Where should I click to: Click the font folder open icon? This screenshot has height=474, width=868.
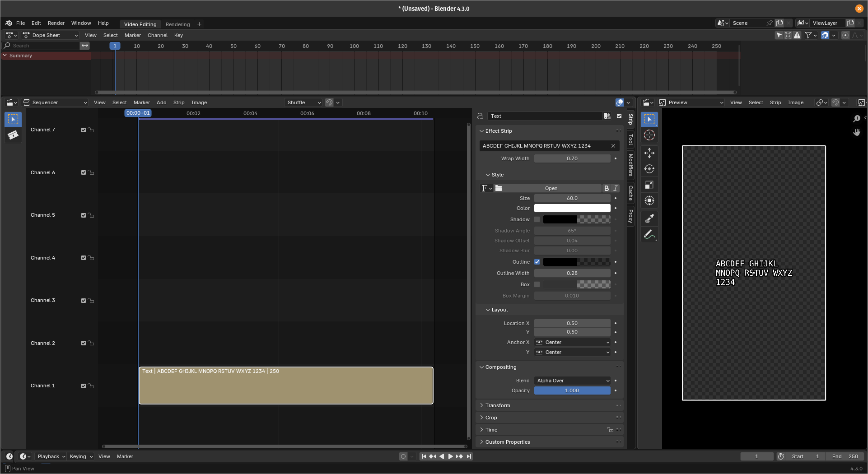tap(499, 188)
